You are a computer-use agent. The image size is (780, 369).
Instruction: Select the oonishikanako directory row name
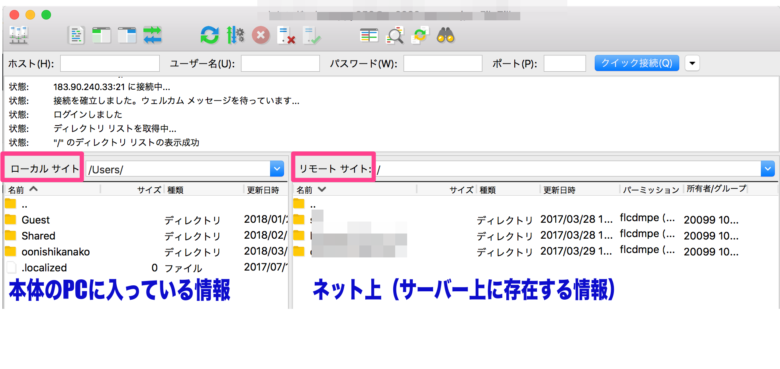coord(56,252)
